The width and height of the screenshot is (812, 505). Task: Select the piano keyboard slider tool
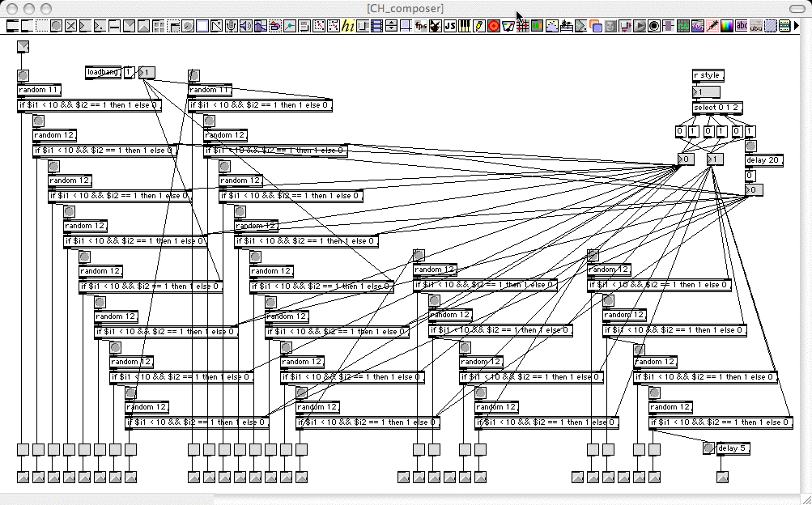tap(465, 25)
